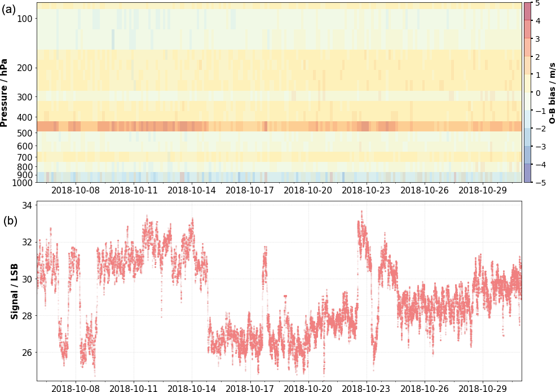Pick the purple colorbar segment at bottom
The width and height of the screenshot is (556, 392).
click(x=527, y=174)
